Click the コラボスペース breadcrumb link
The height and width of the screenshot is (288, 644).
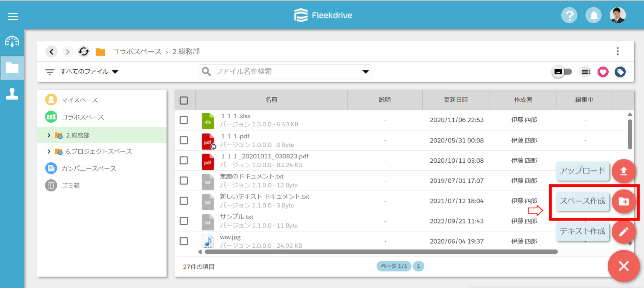[137, 51]
